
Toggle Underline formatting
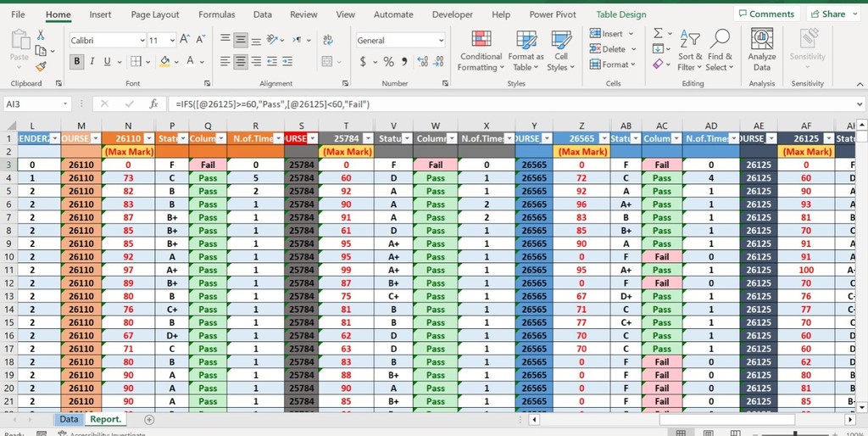[106, 61]
